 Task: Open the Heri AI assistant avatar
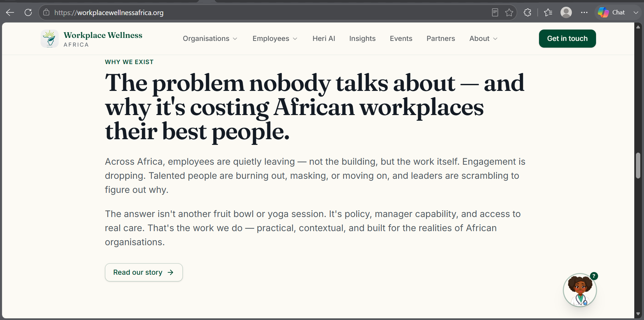click(x=580, y=290)
